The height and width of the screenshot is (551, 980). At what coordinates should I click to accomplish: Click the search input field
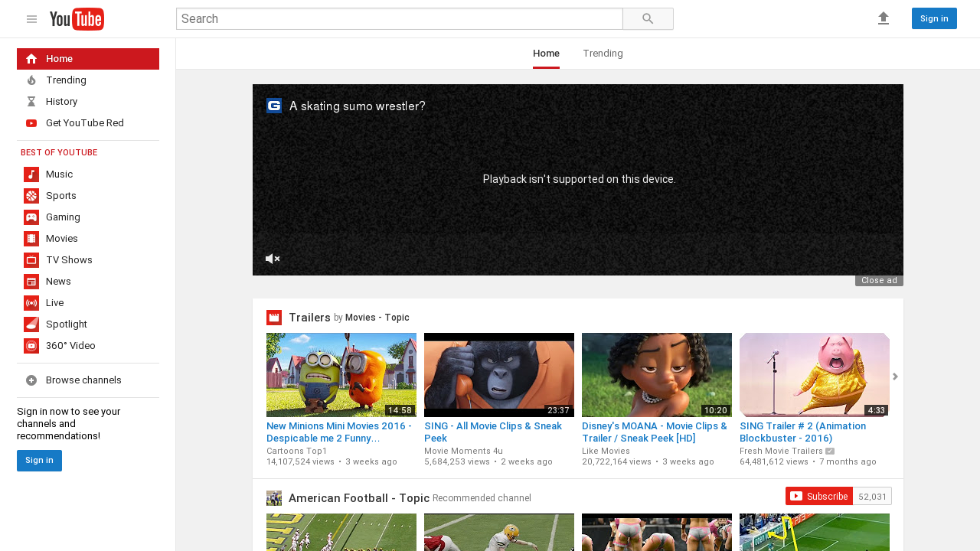pyautogui.click(x=400, y=19)
